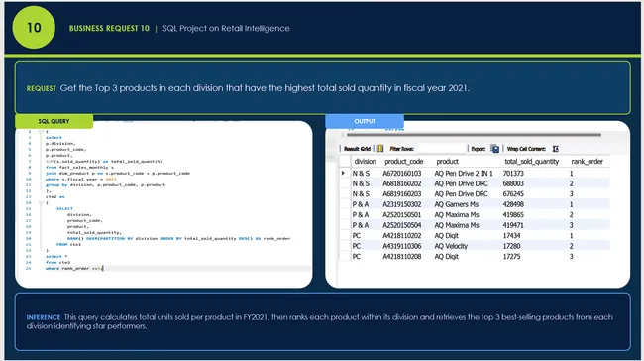
Task: Click the Result Grid button
Action: [357, 149]
